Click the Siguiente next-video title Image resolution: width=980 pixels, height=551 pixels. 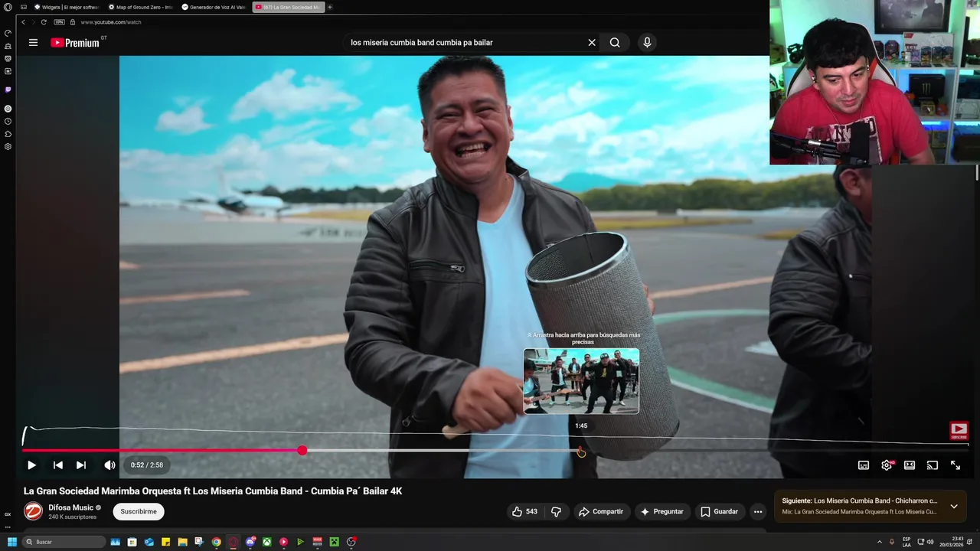[x=859, y=500]
